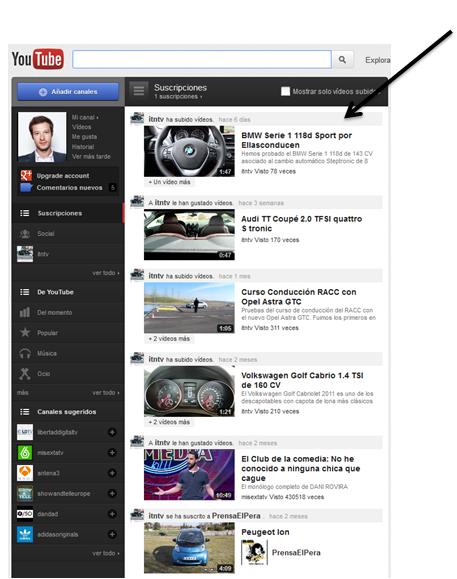Image resolution: width=457 pixels, height=579 pixels.
Task: Open the Mi canal link
Action: pyautogui.click(x=85, y=117)
